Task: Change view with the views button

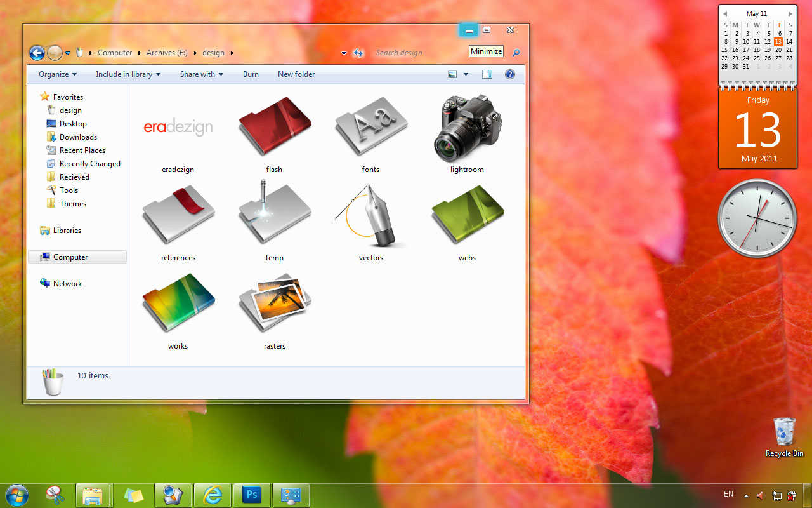Action: (452, 74)
